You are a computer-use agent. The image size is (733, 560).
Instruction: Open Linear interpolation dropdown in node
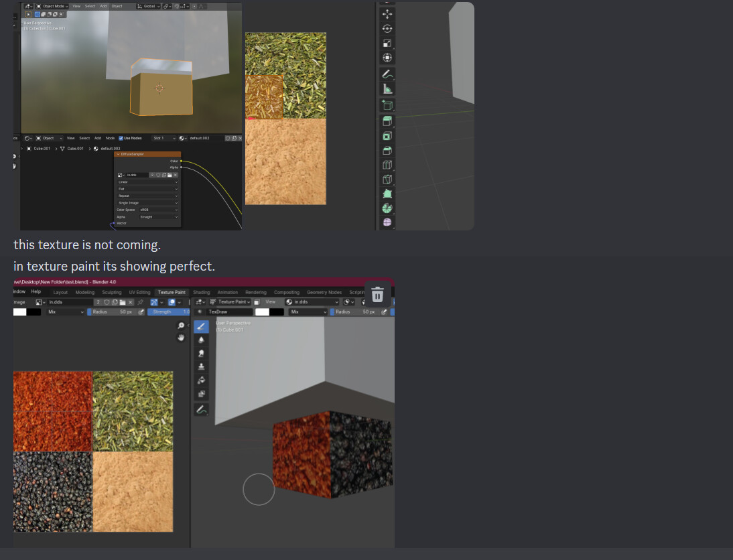(x=147, y=182)
